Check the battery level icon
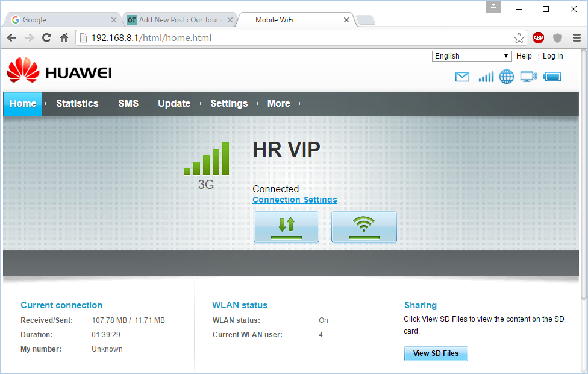The image size is (588, 374). pyautogui.click(x=552, y=77)
